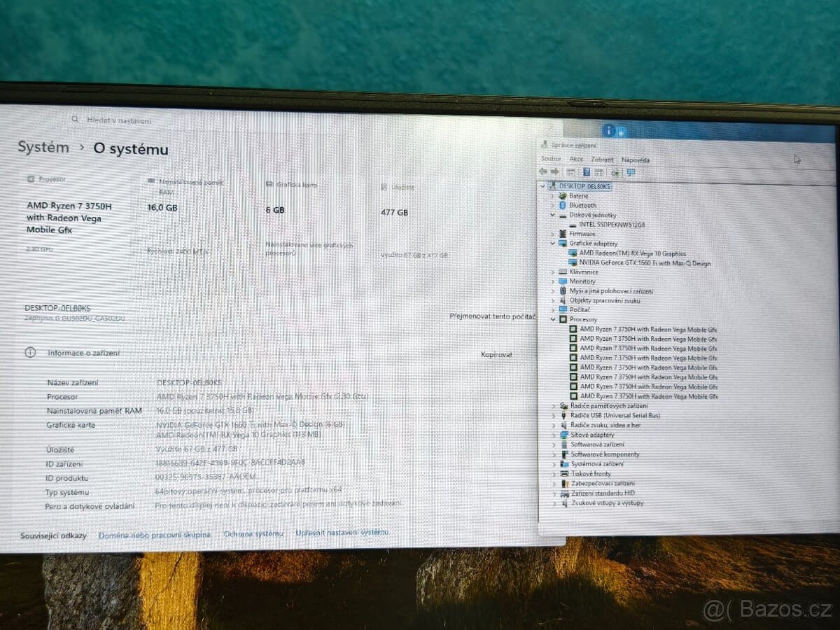Click the Řadiče USB category icon
The width and height of the screenshot is (840, 630).
[564, 415]
